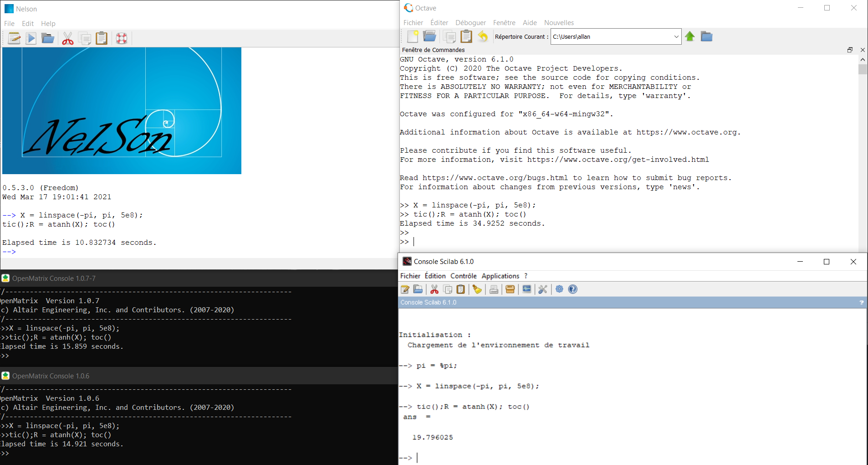The image size is (868, 465).
Task: Click Scilab result value 19.796025
Action: click(x=433, y=437)
